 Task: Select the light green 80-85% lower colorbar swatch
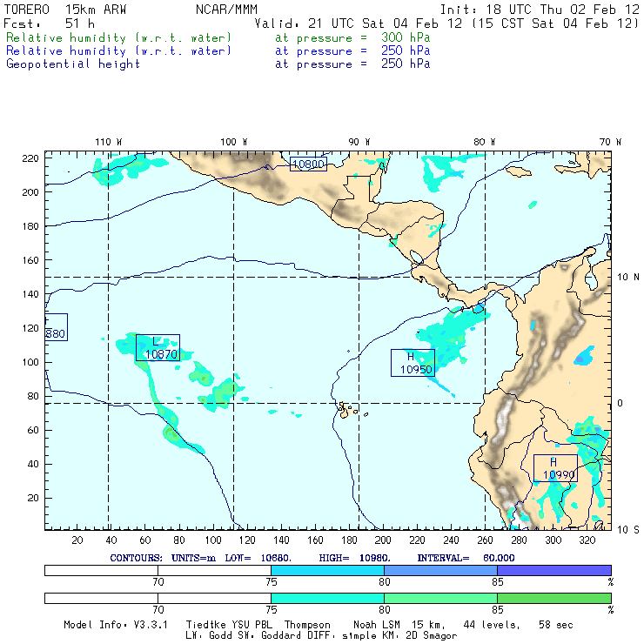(x=440, y=599)
